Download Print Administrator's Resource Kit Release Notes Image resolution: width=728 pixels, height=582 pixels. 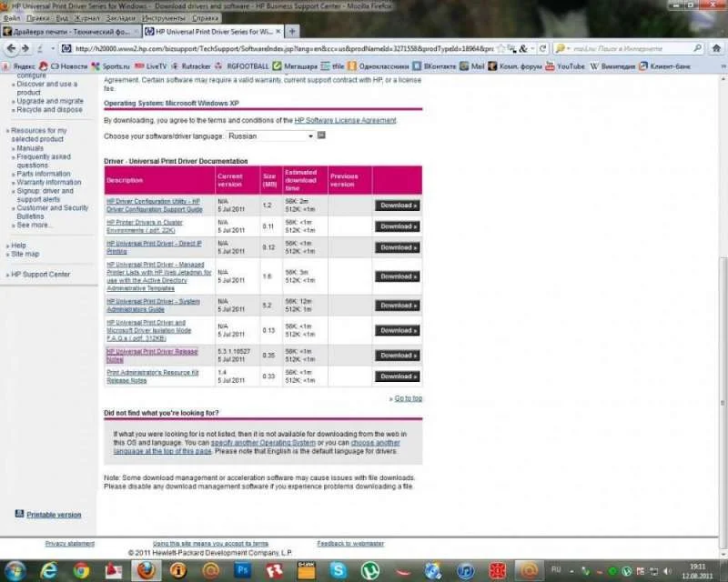398,376
